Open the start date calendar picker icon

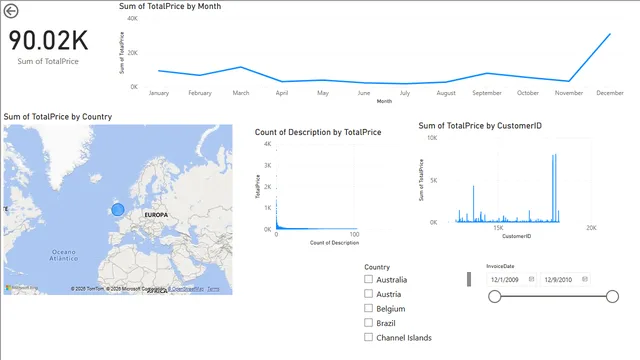[x=531, y=279]
